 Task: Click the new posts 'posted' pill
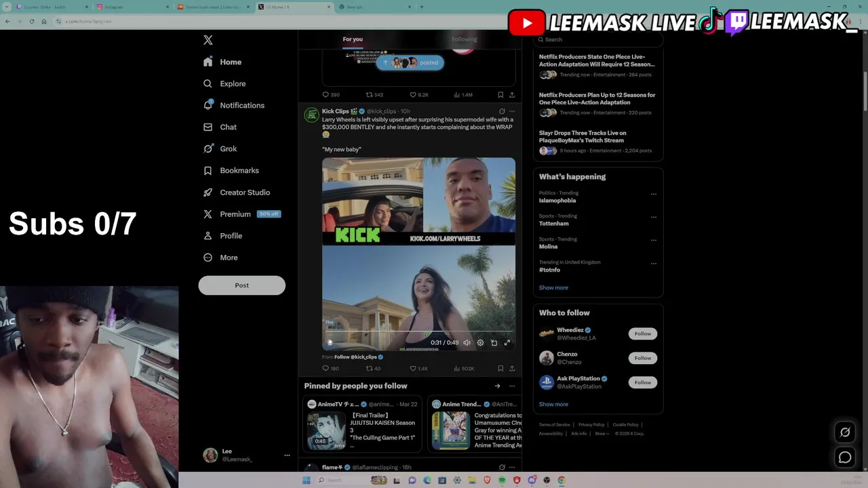[x=410, y=62]
